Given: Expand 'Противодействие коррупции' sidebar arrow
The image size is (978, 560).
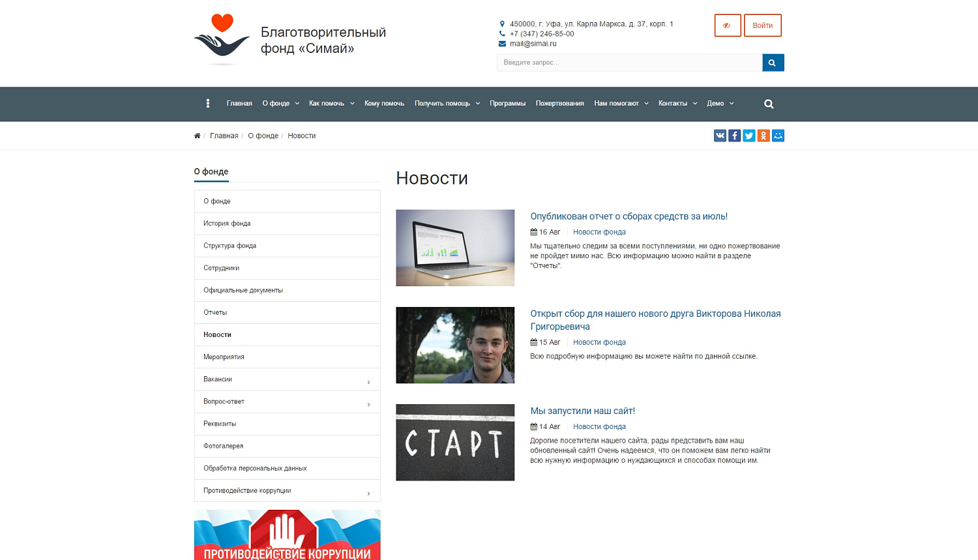Looking at the screenshot, I should [x=368, y=494].
